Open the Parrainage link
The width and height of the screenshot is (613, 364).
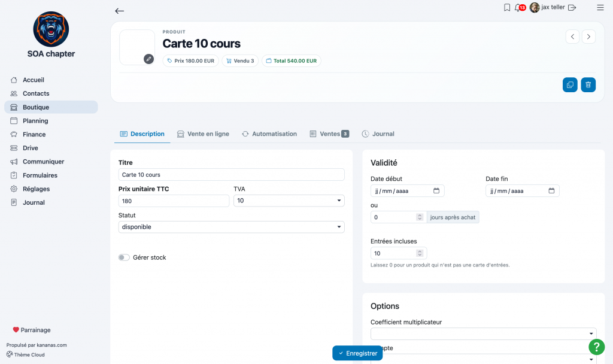point(32,330)
